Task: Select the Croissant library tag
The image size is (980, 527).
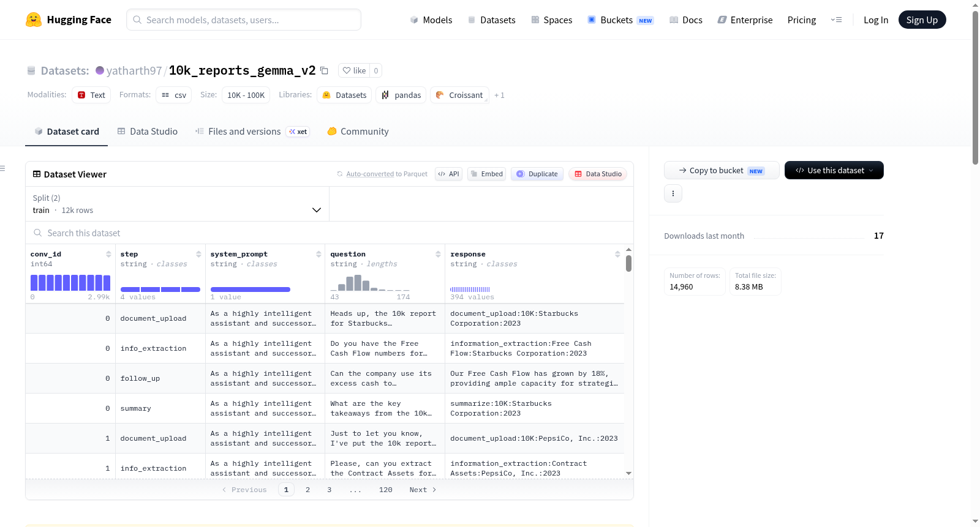Action: (459, 95)
